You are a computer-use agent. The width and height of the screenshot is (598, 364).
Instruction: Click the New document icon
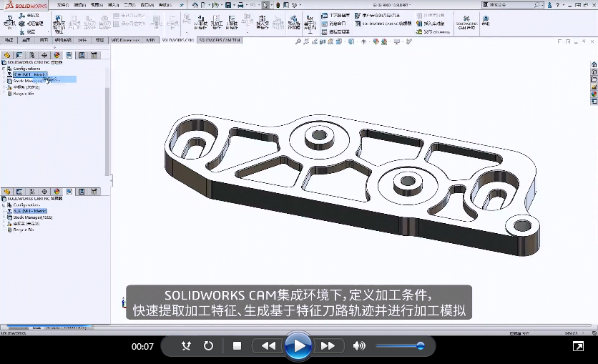pyautogui.click(x=204, y=5)
